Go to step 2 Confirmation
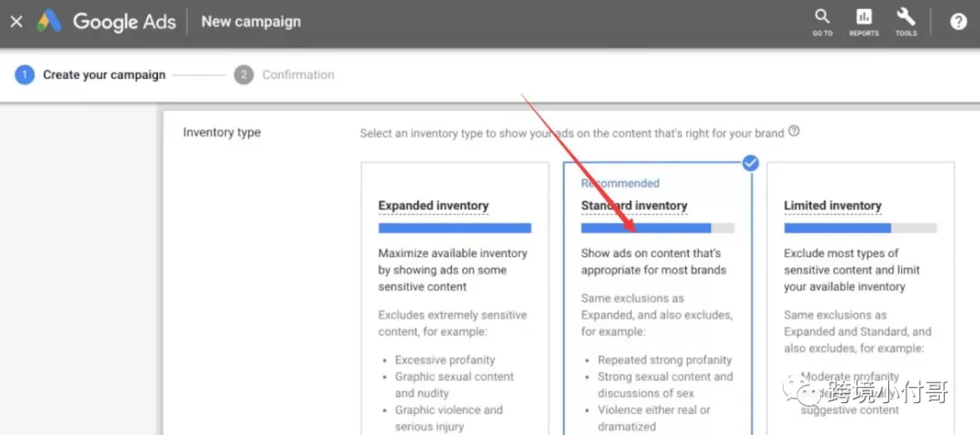 pyautogui.click(x=284, y=75)
